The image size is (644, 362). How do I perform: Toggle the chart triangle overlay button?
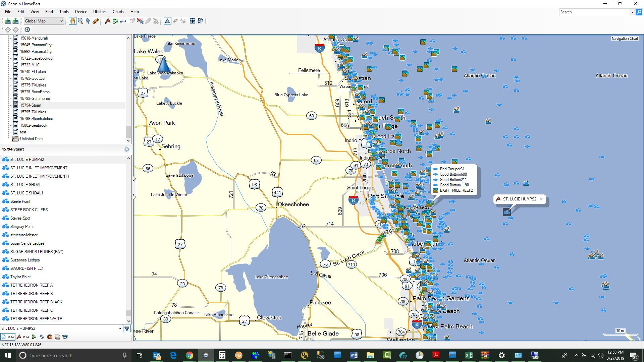click(x=167, y=21)
